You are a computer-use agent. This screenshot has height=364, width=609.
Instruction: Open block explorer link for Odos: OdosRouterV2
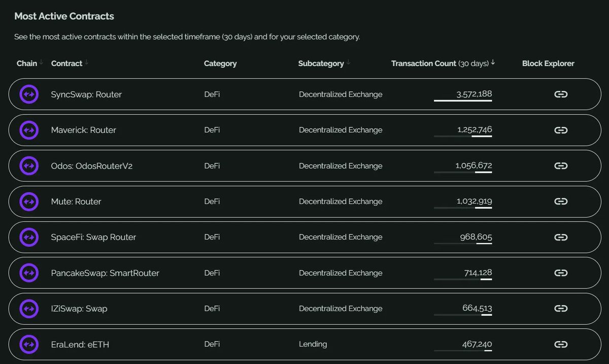560,166
